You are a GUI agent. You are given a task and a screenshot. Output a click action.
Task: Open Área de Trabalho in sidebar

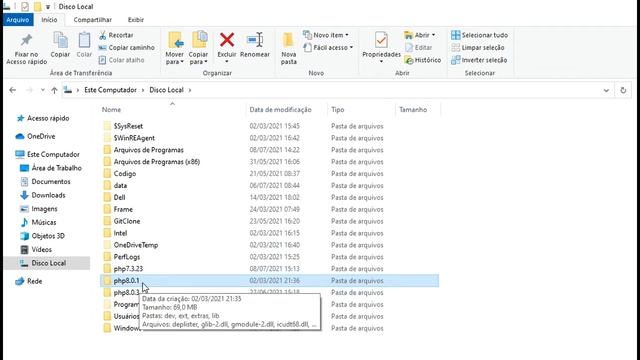[x=51, y=168]
